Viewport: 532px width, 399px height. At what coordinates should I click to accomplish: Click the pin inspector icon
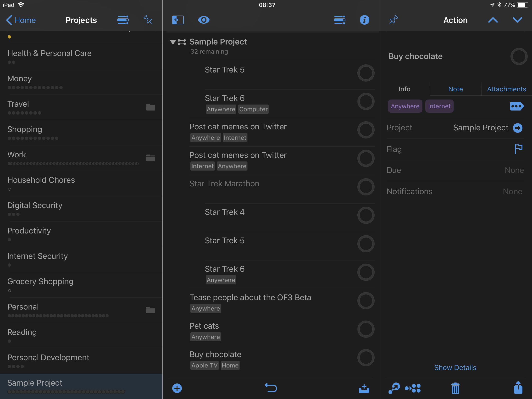[x=393, y=20]
